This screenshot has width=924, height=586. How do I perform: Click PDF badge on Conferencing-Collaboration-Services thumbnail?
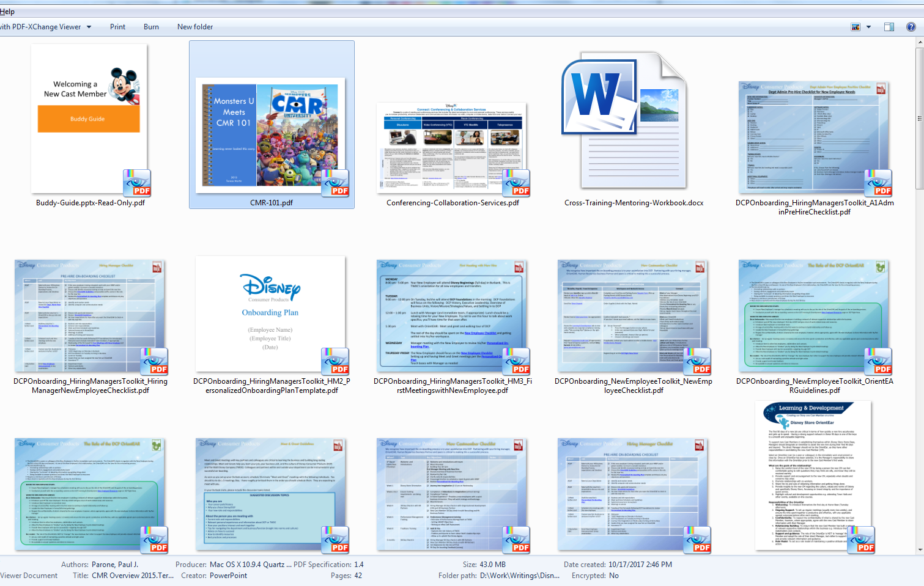pos(516,182)
